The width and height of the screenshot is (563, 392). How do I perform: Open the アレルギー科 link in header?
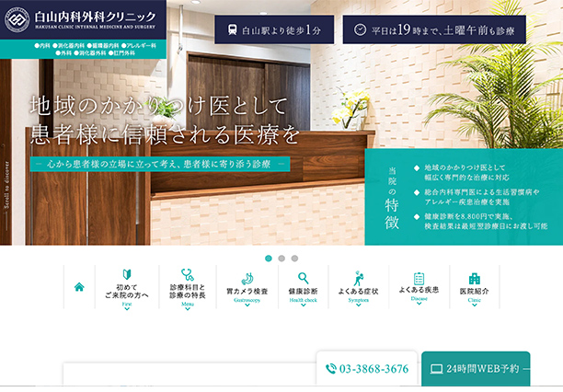(x=141, y=44)
